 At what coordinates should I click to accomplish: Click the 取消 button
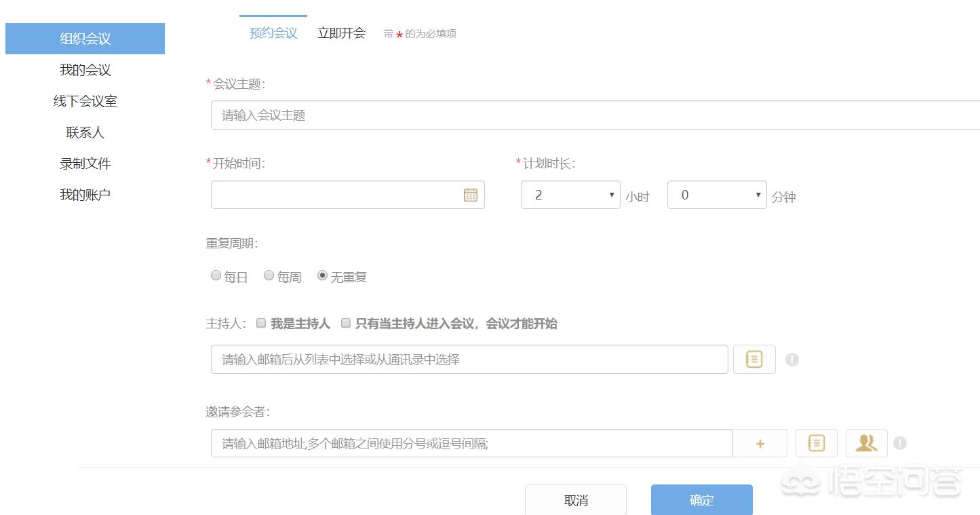coord(576,500)
